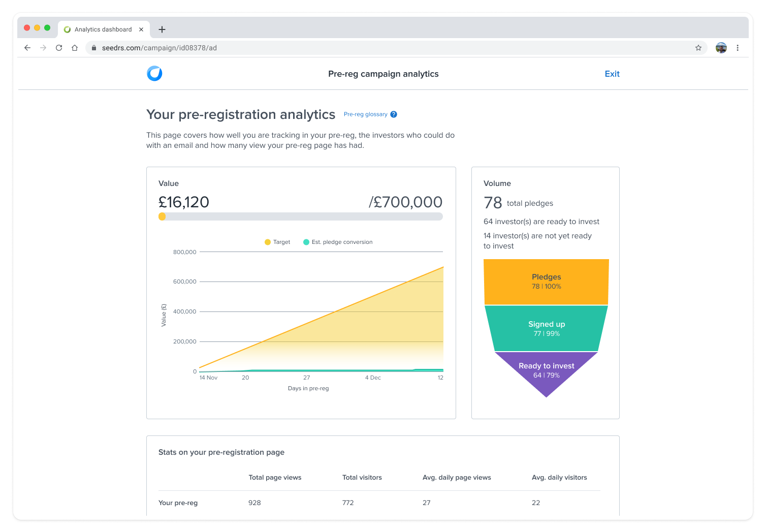This screenshot has height=532, width=766.
Task: Click the 772 total visitors cell
Action: pos(348,503)
